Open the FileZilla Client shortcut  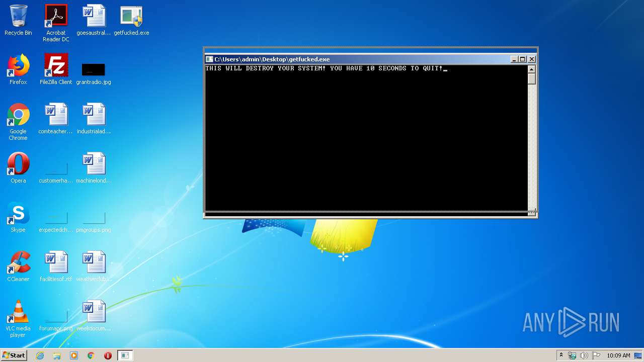coord(56,69)
